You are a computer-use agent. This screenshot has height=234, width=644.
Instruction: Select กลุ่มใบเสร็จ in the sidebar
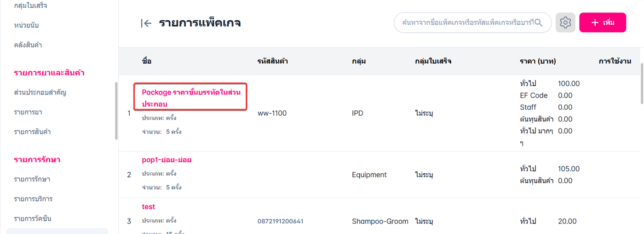click(31, 6)
